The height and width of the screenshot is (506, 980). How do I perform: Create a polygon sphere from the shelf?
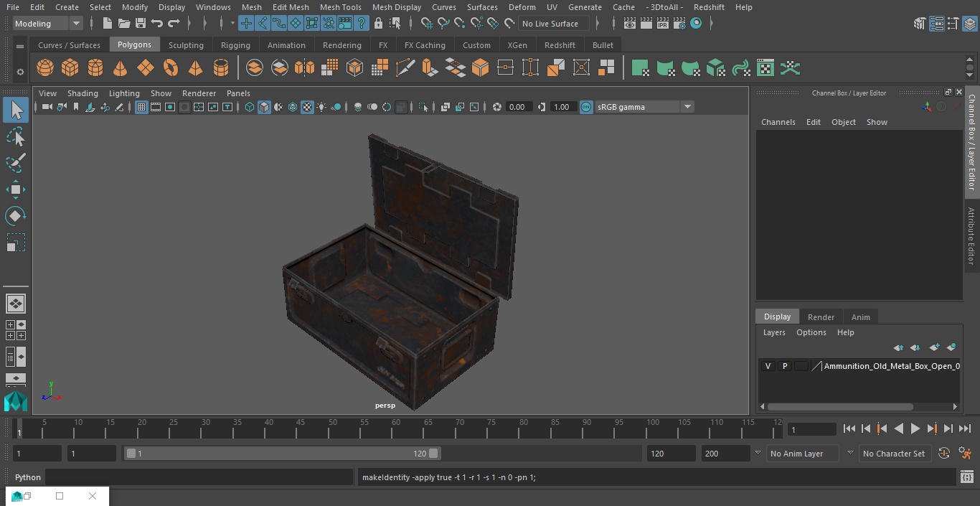45,68
